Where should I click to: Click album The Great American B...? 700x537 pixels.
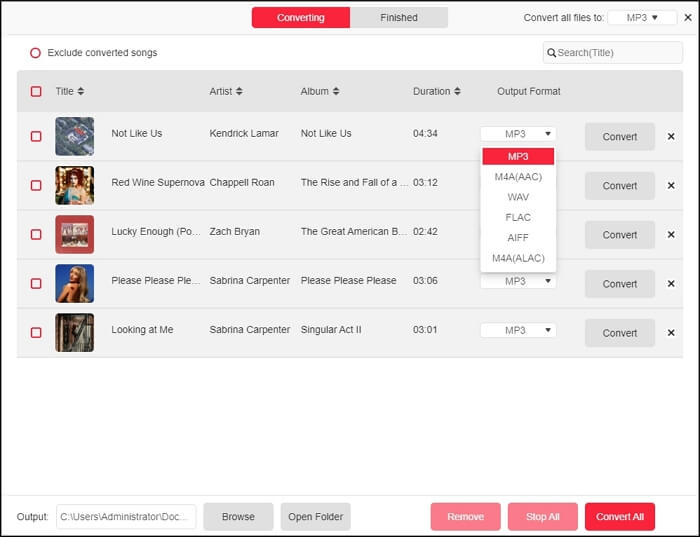tap(353, 232)
